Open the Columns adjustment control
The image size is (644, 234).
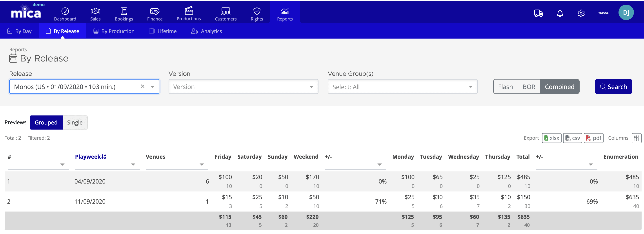[x=636, y=138]
